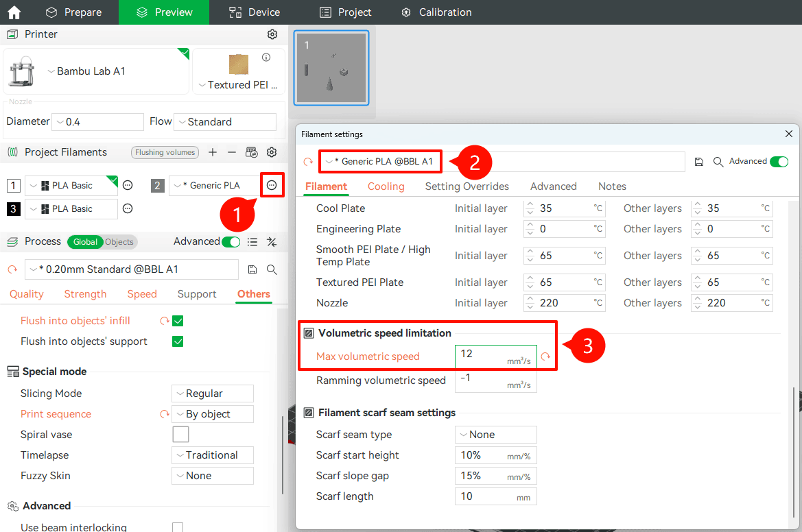Open printer settings gear icon

coord(272,34)
